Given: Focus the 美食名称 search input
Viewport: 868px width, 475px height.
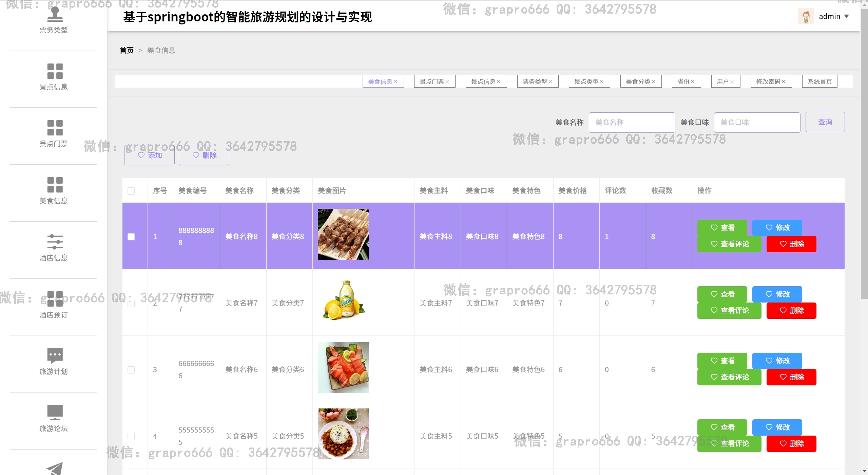Looking at the screenshot, I should point(632,123).
